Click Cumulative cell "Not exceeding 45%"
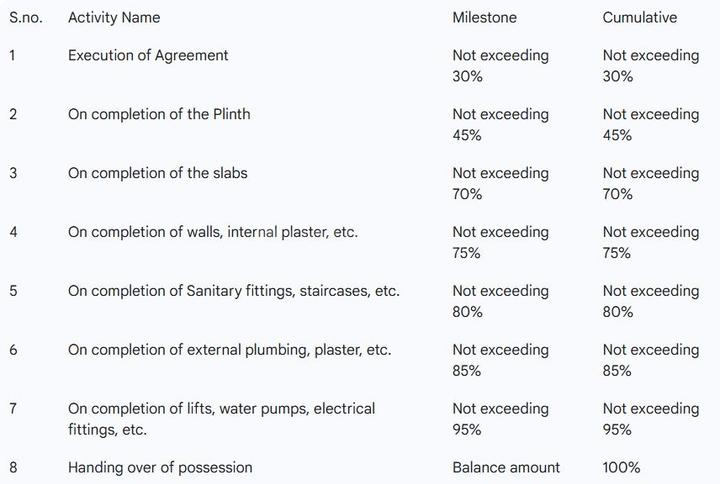 point(651,125)
